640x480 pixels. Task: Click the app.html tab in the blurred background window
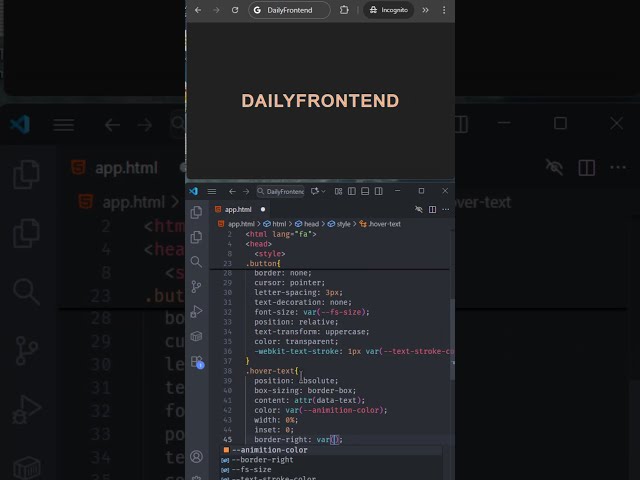pos(126,168)
